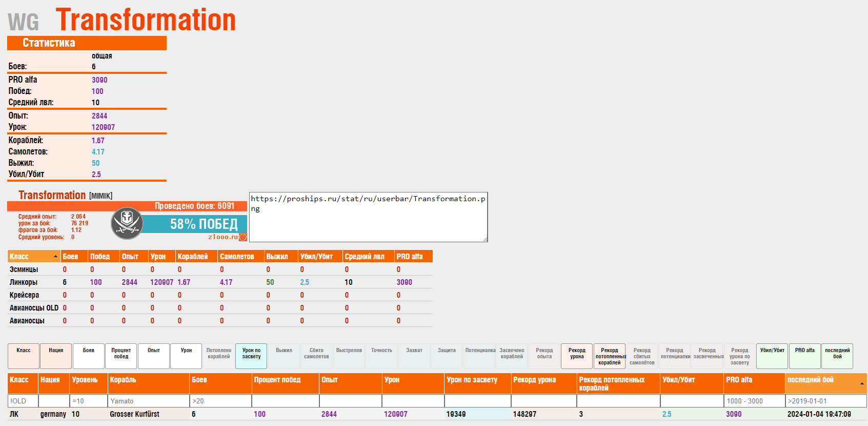Click the Yamato ship filter field
Viewport: 868px width, 426px height.
click(x=149, y=401)
